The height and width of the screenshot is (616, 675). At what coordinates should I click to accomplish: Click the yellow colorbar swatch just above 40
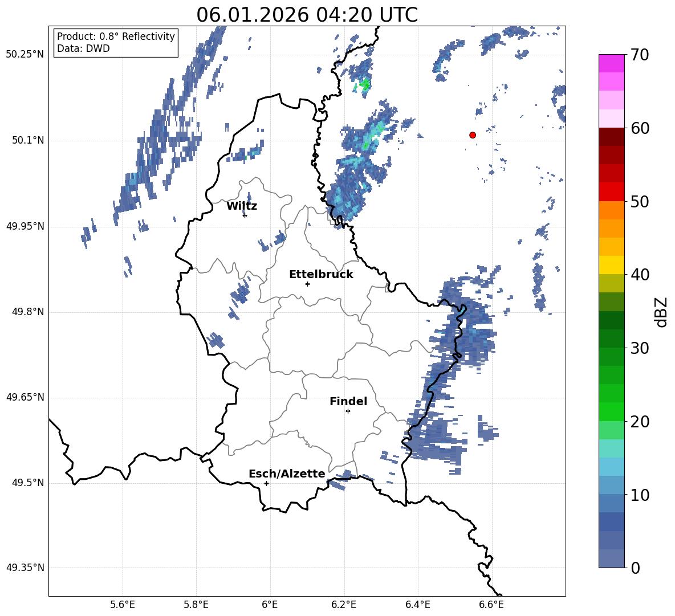(x=611, y=265)
